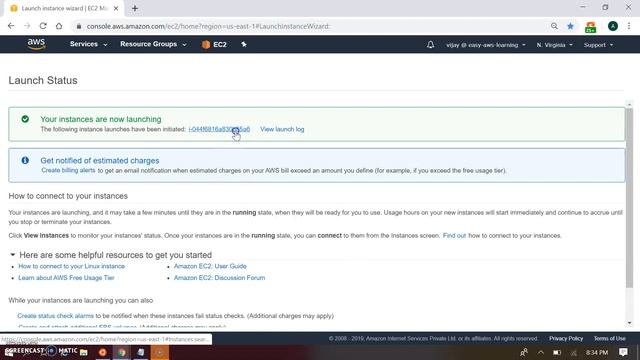Click the blue info icon
The image size is (640, 360).
(x=25, y=160)
